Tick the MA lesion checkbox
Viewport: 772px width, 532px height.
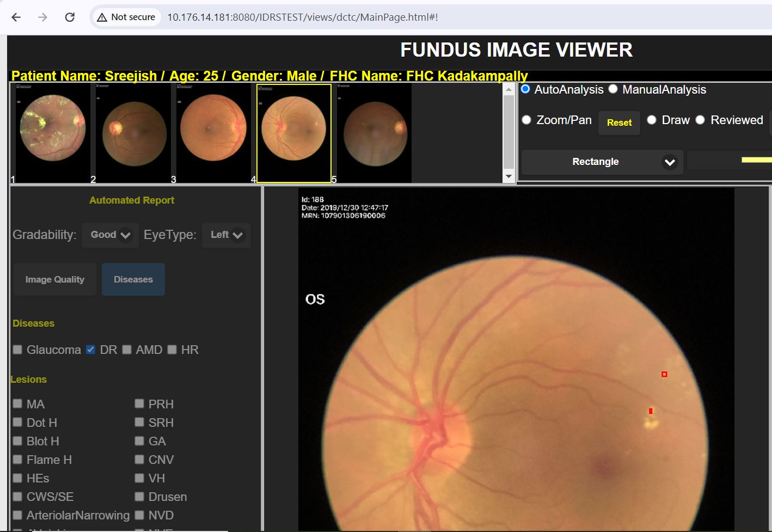[x=17, y=403]
